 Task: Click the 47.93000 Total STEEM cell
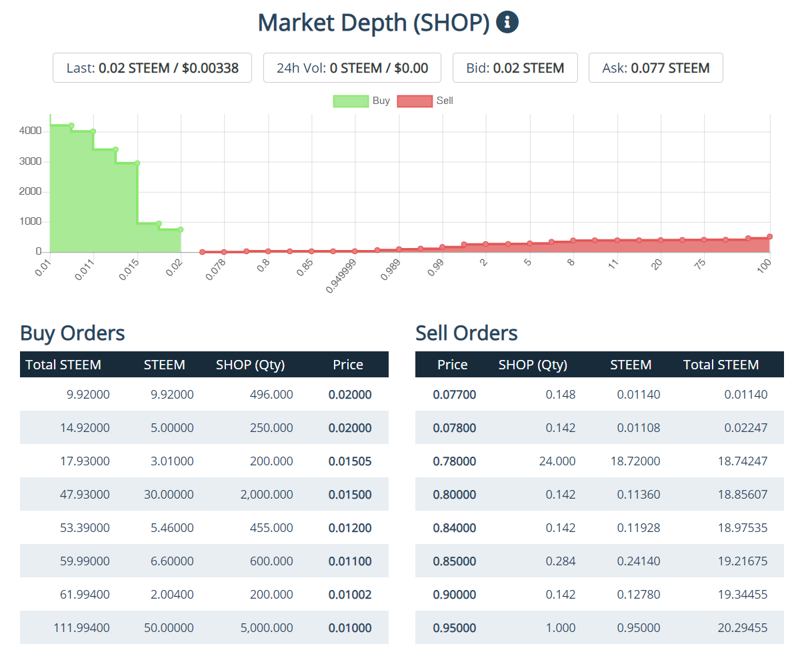(85, 494)
